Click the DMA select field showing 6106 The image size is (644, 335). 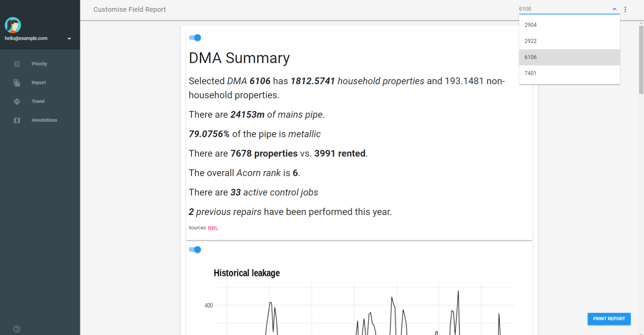point(569,9)
